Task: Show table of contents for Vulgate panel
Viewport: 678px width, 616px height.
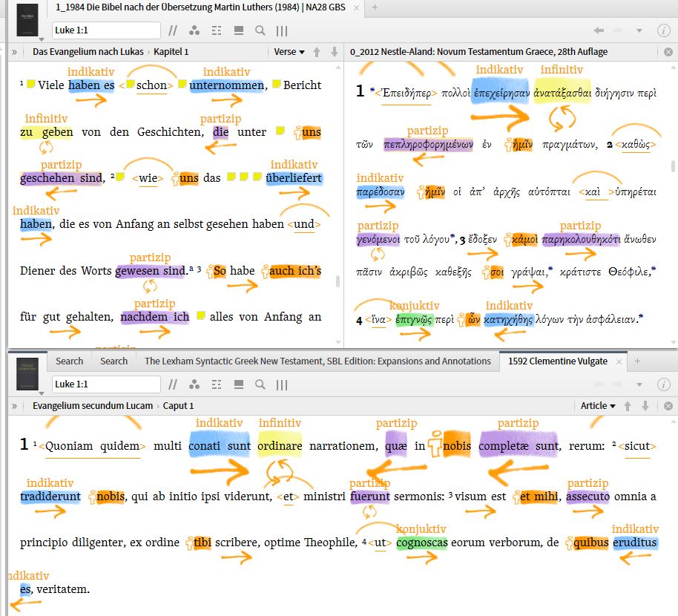Action: (14, 406)
